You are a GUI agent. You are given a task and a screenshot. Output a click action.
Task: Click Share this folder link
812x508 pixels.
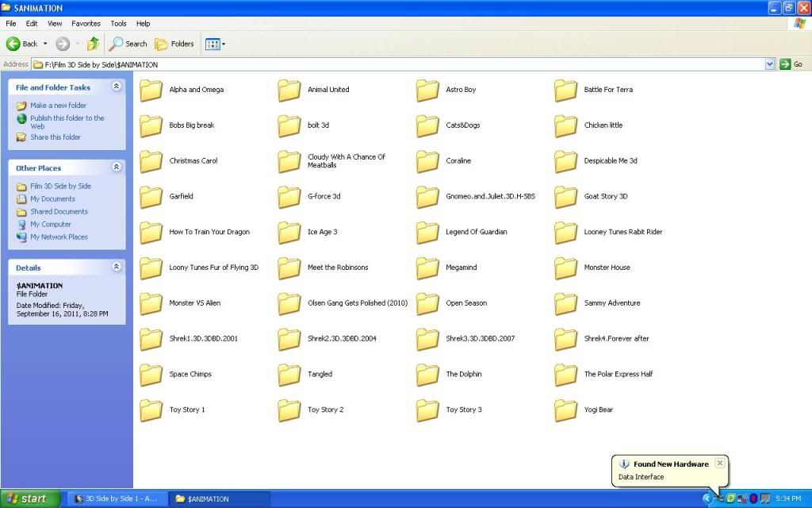(56, 137)
